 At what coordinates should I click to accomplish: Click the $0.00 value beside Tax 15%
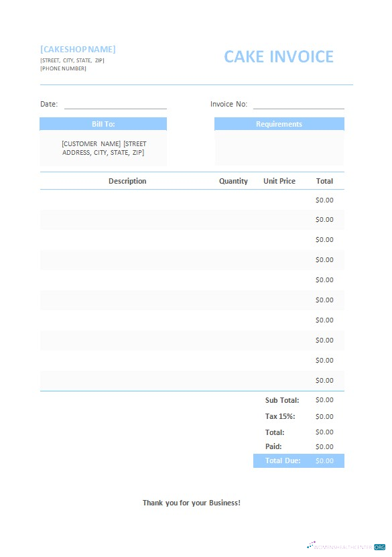pyautogui.click(x=324, y=416)
